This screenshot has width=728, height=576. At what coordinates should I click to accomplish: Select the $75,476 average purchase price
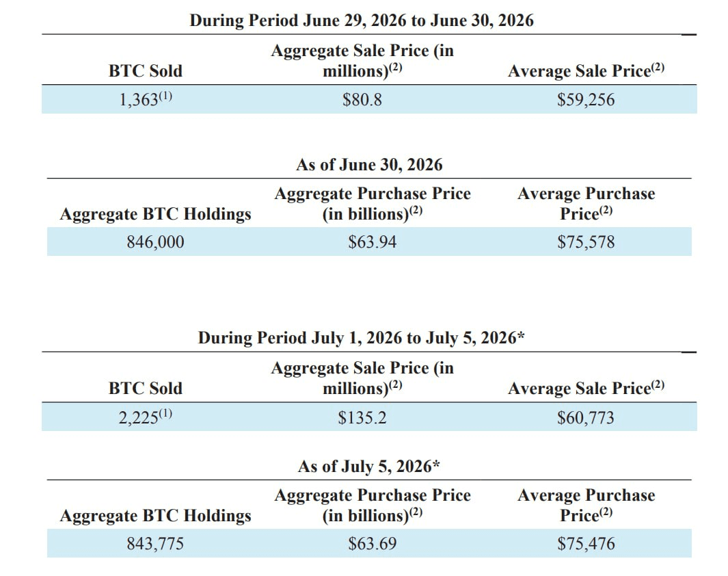point(586,543)
